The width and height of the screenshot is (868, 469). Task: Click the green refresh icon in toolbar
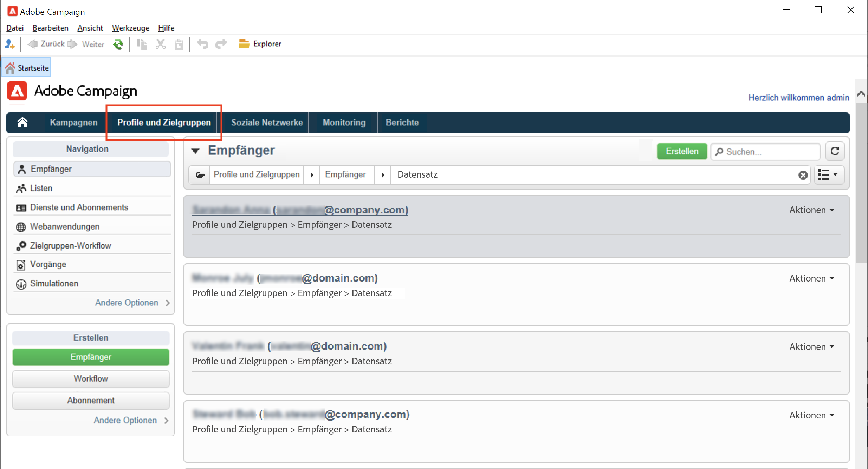(x=118, y=44)
